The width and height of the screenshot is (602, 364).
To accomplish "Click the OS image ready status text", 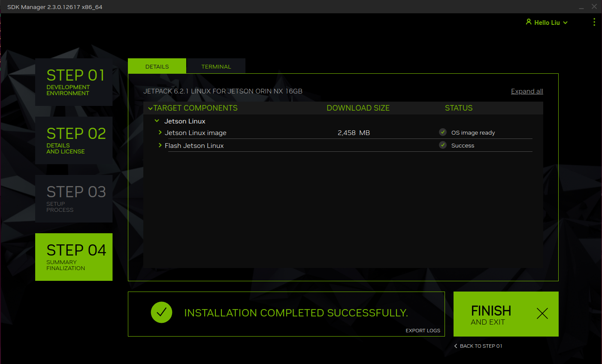I will 473,132.
